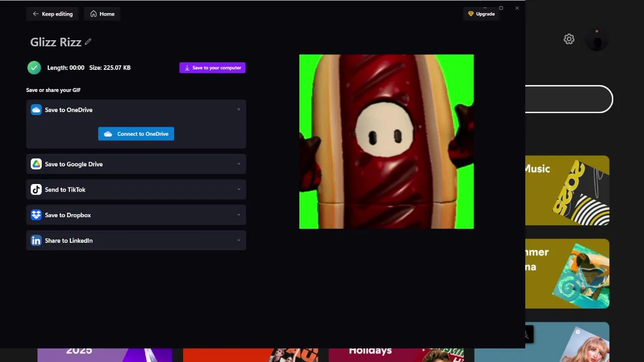Open the 2025 card in background window
Image resolution: width=644 pixels, height=362 pixels.
(105, 355)
